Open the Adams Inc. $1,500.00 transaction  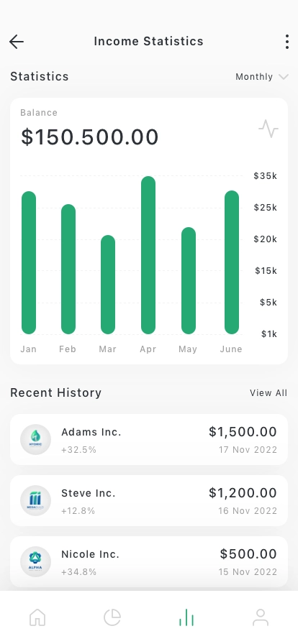[x=149, y=439]
